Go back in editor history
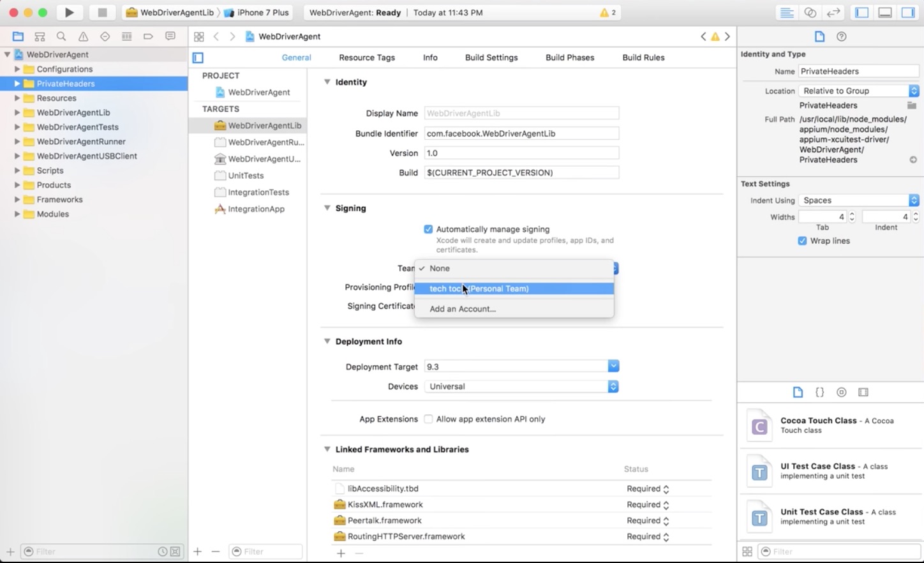This screenshot has height=563, width=924. (216, 36)
